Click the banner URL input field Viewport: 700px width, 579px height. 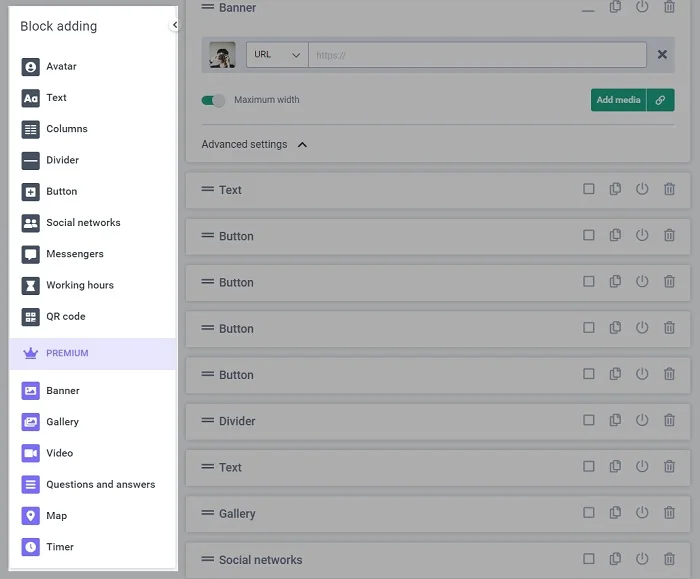[477, 55]
